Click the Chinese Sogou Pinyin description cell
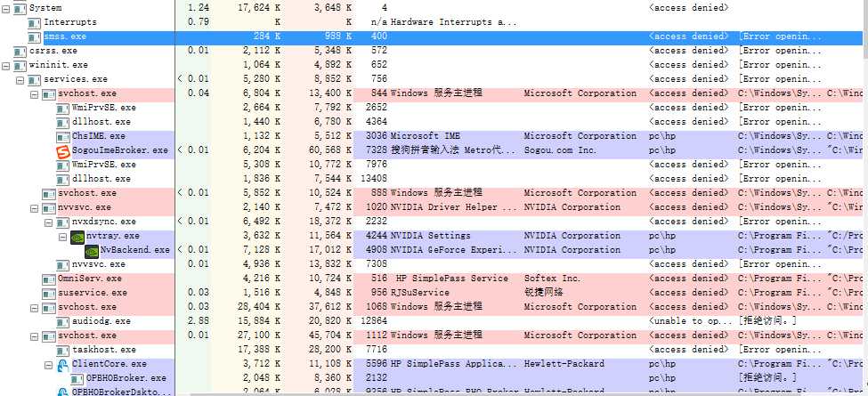 (453, 150)
